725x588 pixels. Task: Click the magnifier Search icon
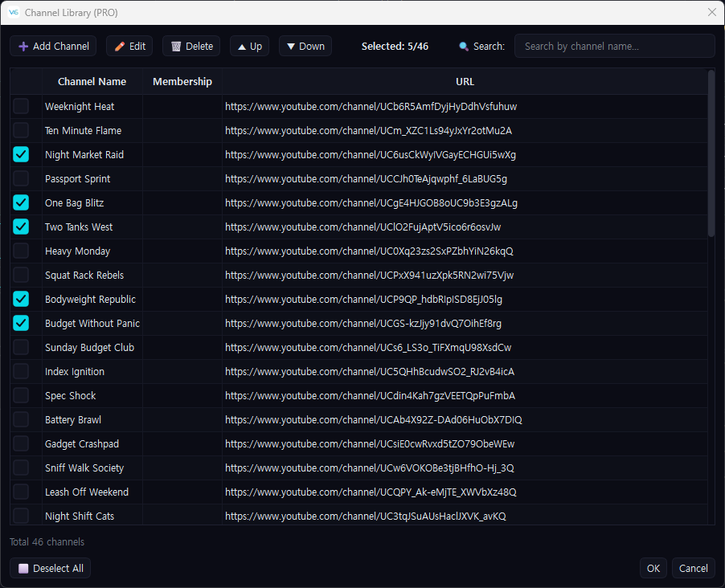463,47
